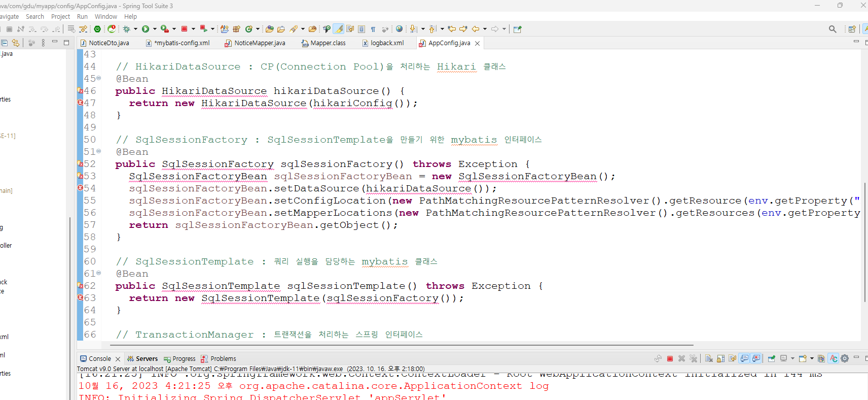This screenshot has height=400, width=868.
Task: Open the Run menu
Action: click(82, 17)
